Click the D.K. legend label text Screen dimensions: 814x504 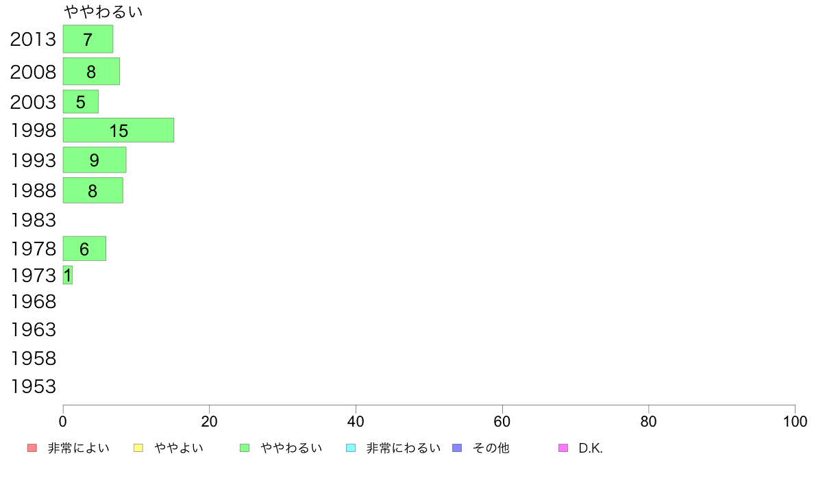591,449
